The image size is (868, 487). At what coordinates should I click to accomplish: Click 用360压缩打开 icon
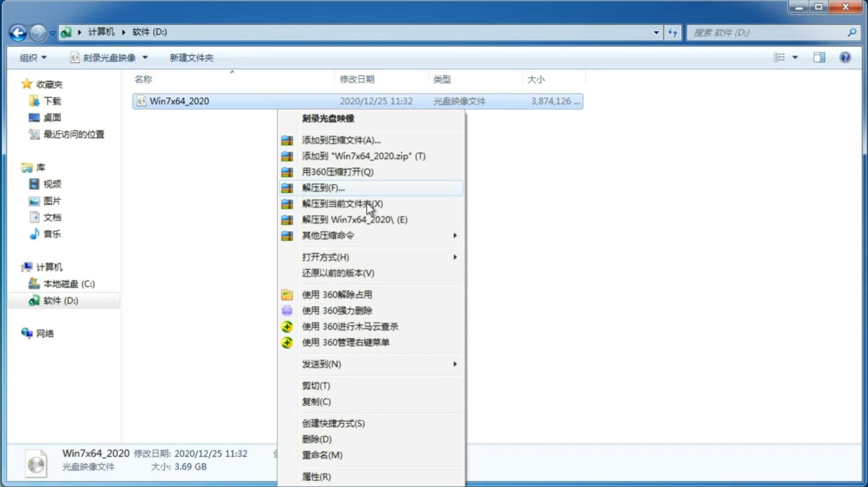[287, 171]
